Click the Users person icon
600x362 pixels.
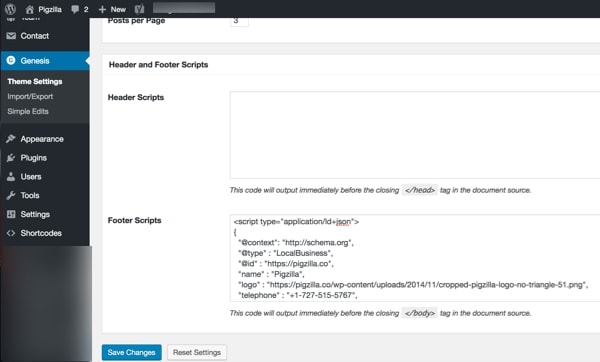[11, 176]
